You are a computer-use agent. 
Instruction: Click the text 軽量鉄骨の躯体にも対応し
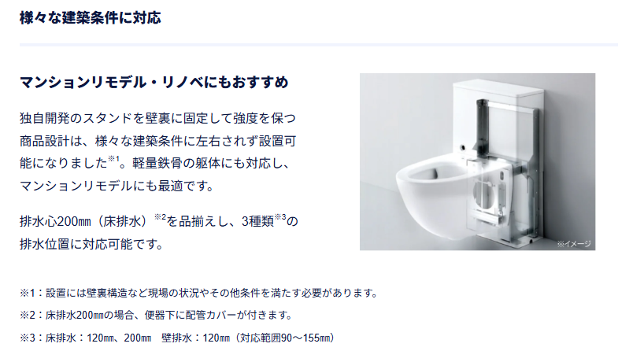click(211, 164)
